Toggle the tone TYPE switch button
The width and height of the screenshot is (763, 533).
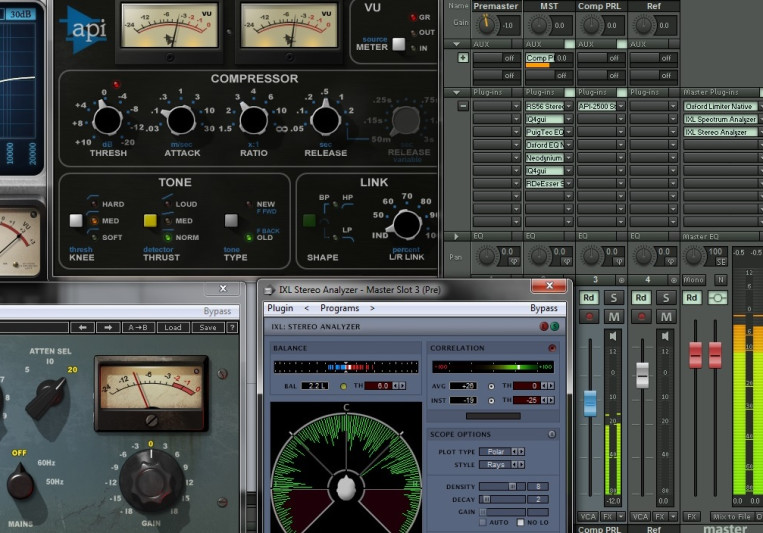pyautogui.click(x=231, y=221)
